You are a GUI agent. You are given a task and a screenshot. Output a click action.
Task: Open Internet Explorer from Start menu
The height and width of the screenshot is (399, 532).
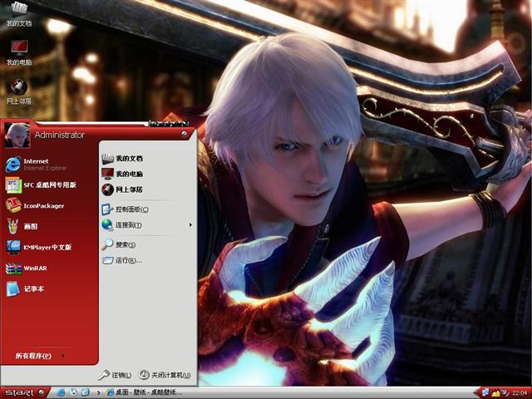(37, 163)
